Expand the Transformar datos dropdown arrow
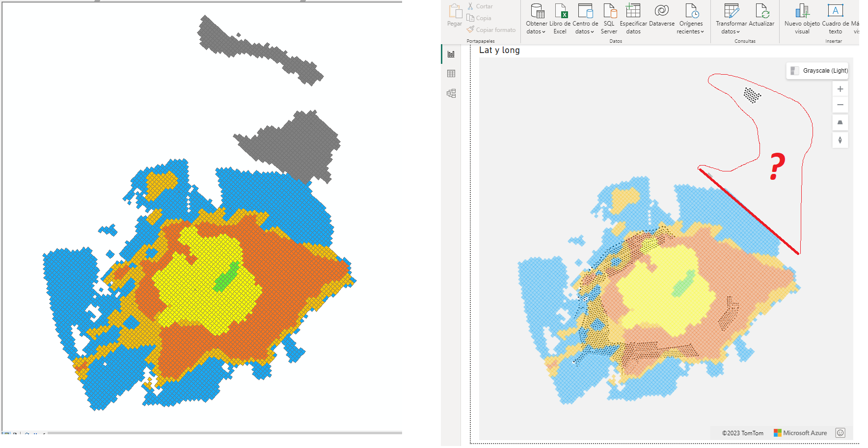The width and height of the screenshot is (868, 448). point(738,32)
